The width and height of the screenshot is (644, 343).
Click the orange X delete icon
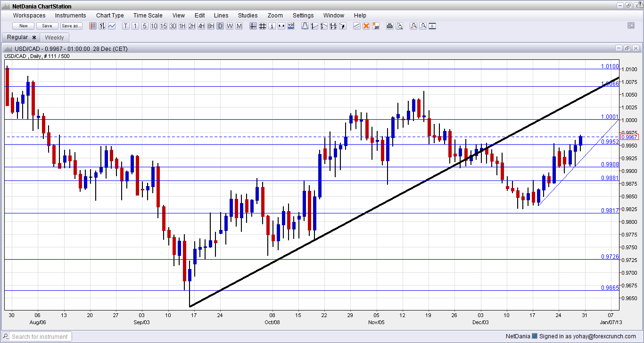tap(366, 26)
